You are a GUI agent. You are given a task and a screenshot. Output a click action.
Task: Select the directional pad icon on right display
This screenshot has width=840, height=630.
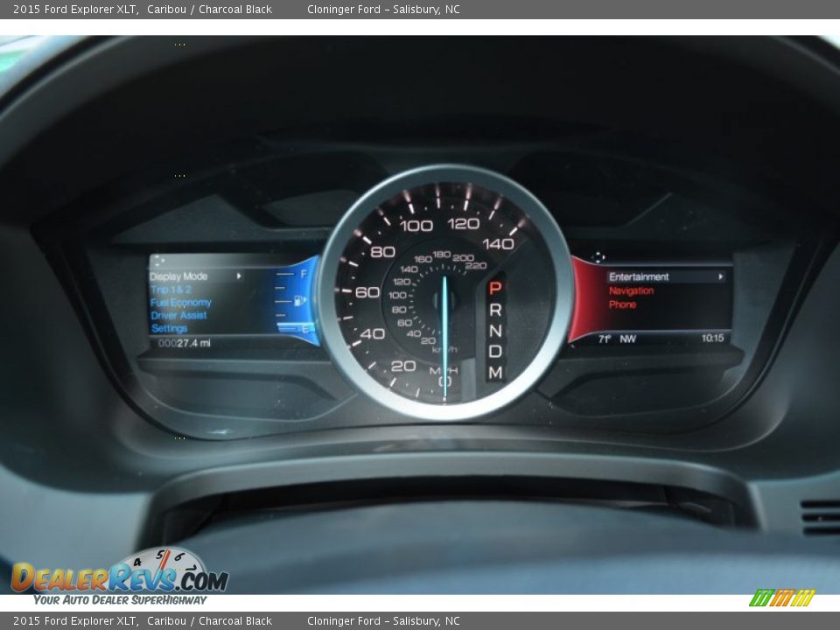pyautogui.click(x=598, y=257)
